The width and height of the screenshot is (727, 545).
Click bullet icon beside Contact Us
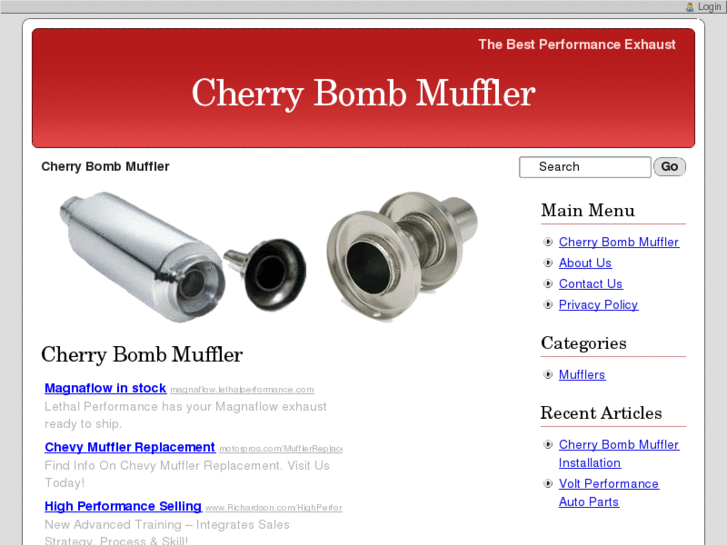pyautogui.click(x=548, y=284)
